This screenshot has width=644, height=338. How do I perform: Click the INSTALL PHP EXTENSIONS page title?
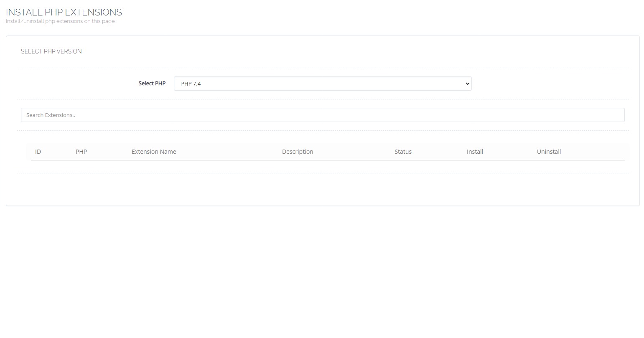pyautogui.click(x=64, y=12)
